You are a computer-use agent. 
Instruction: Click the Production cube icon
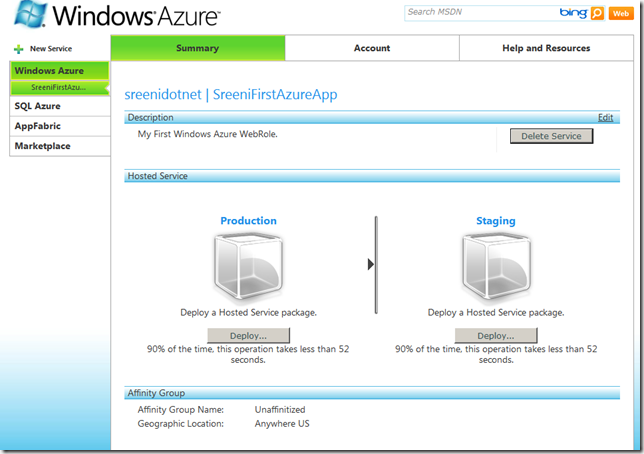pos(248,266)
